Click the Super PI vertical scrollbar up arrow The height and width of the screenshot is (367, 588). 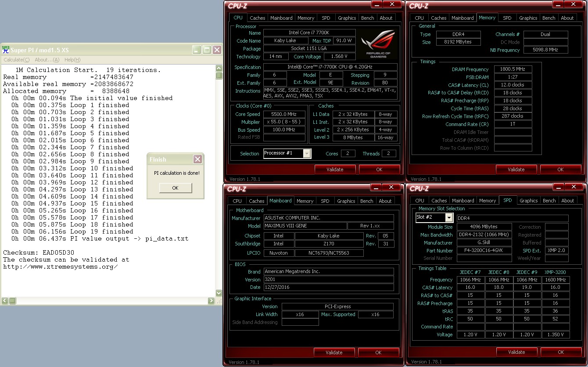coord(219,68)
